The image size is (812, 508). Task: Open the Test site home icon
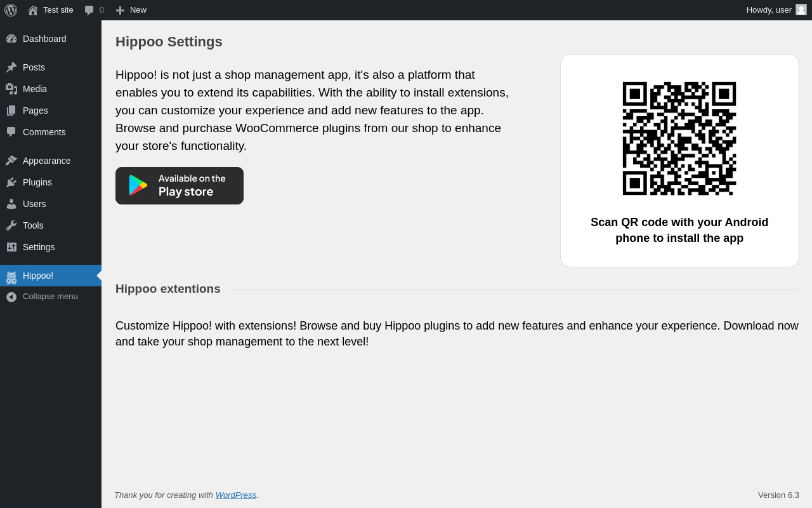(x=33, y=10)
